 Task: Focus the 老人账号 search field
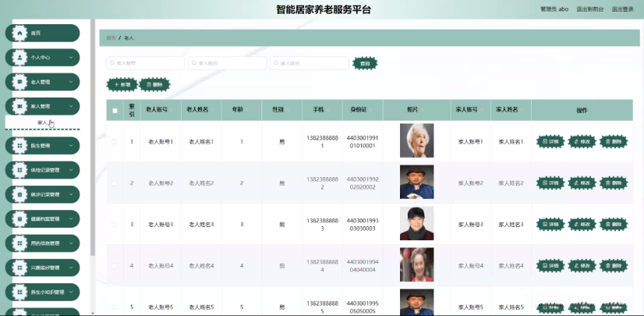point(145,63)
